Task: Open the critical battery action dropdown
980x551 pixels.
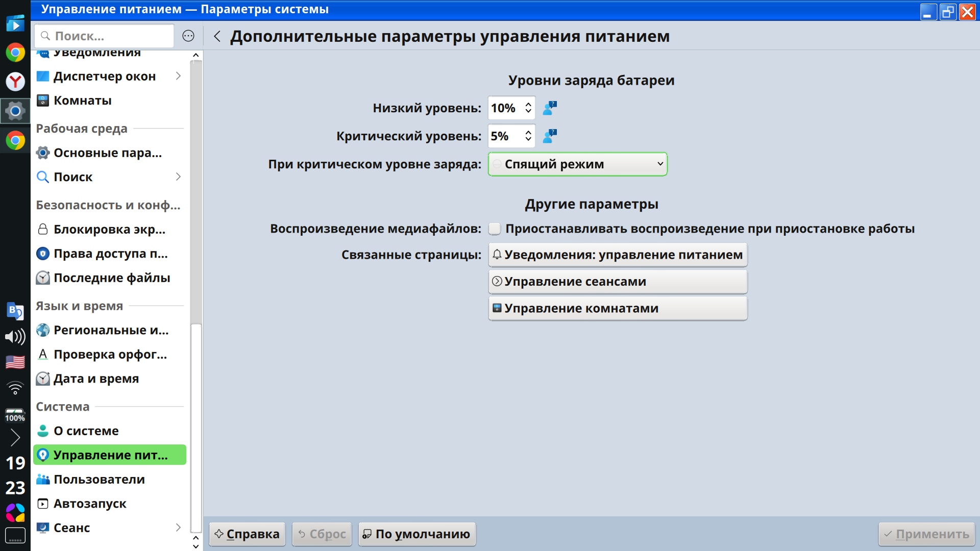Action: (577, 164)
